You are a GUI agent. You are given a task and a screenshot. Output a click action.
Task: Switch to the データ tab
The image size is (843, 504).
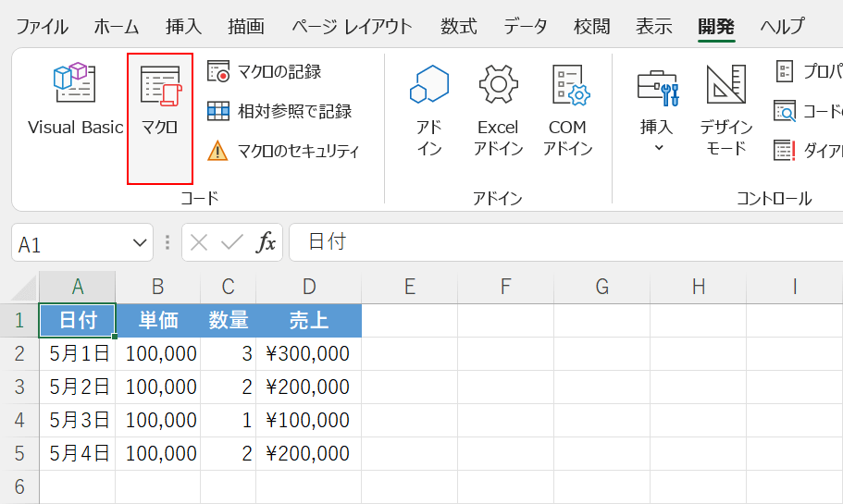coord(525,26)
